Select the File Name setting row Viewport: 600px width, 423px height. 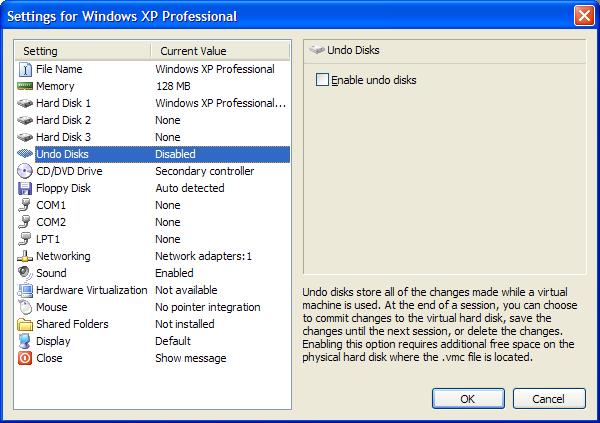(153, 69)
